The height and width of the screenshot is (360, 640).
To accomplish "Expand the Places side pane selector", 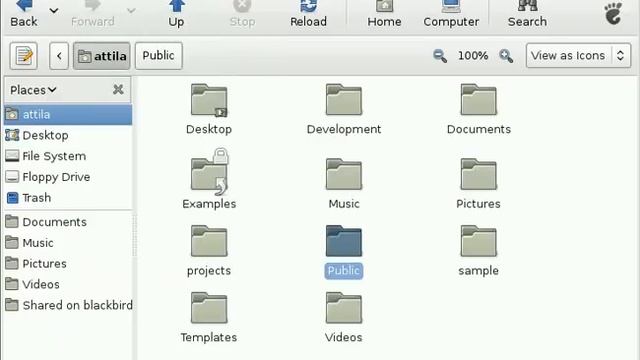I will (x=33, y=90).
